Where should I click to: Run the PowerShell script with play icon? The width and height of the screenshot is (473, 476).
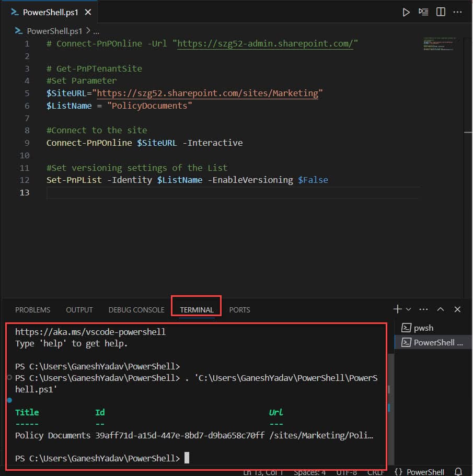pos(406,13)
